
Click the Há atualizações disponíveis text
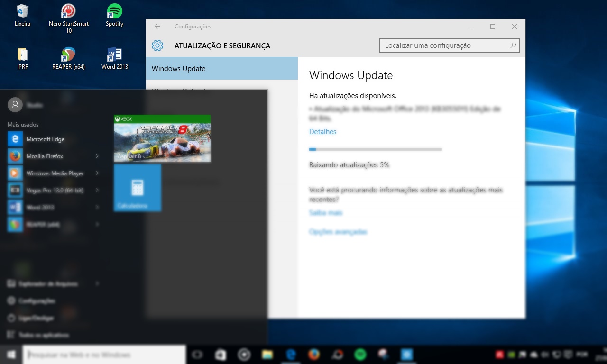click(352, 96)
